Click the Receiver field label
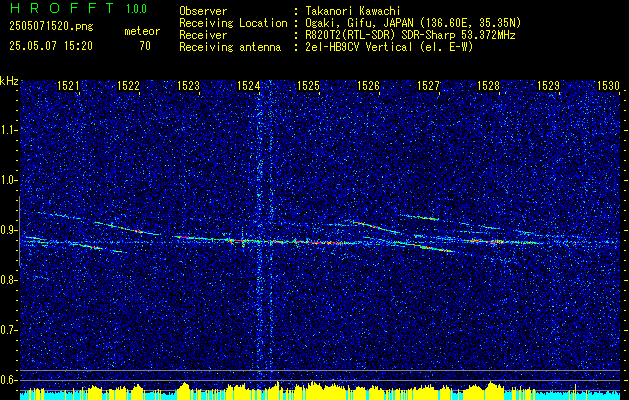The image size is (629, 400). point(203,35)
